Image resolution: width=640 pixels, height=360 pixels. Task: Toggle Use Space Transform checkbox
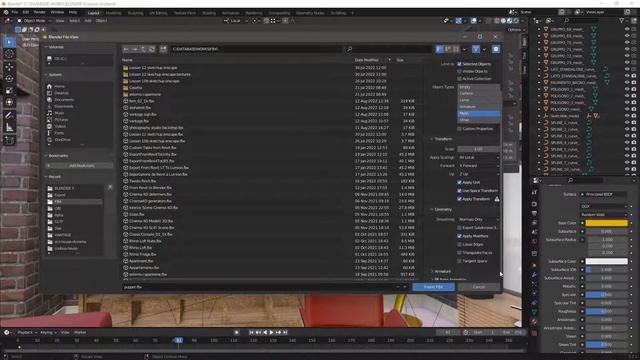pos(460,191)
